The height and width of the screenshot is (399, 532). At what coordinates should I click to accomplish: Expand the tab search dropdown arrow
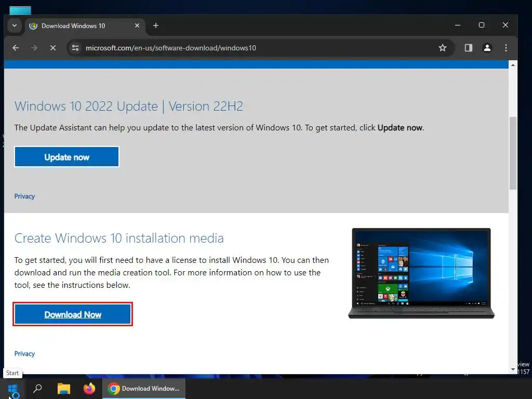pos(14,26)
